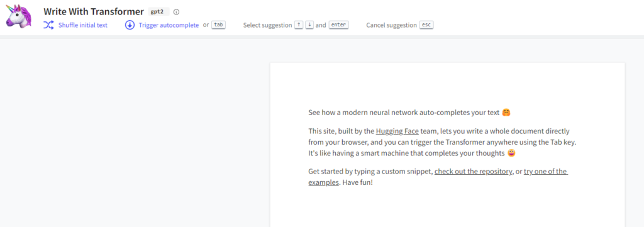Click the hugging face emoji
This screenshot has width=644, height=227.
click(506, 112)
